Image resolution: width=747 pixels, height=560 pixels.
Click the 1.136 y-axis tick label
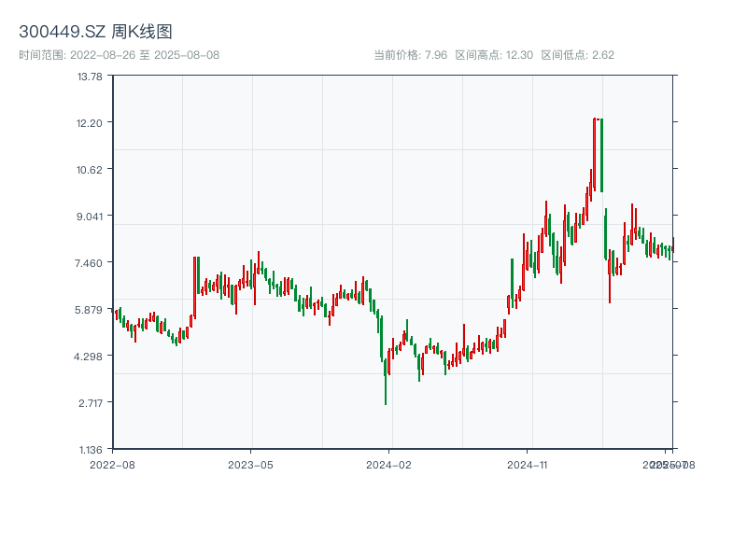pos(90,450)
